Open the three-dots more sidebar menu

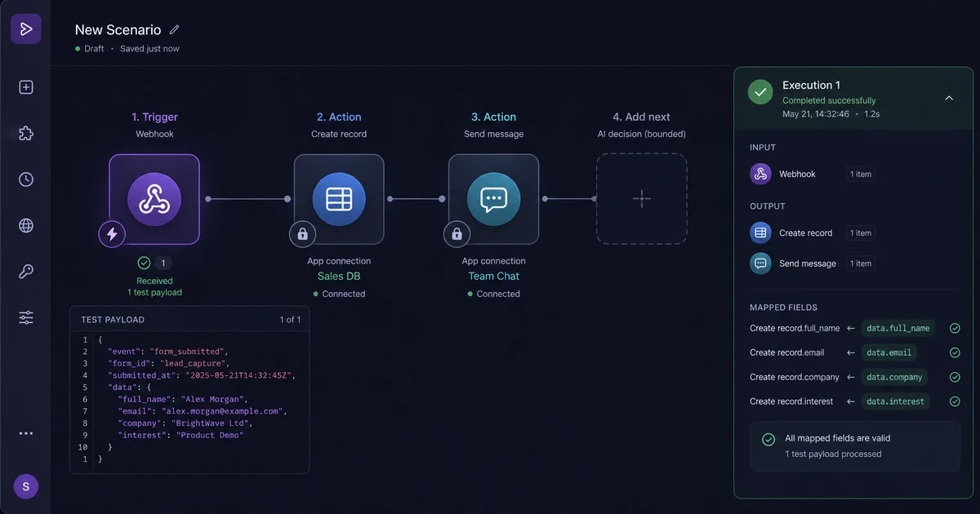(x=26, y=434)
